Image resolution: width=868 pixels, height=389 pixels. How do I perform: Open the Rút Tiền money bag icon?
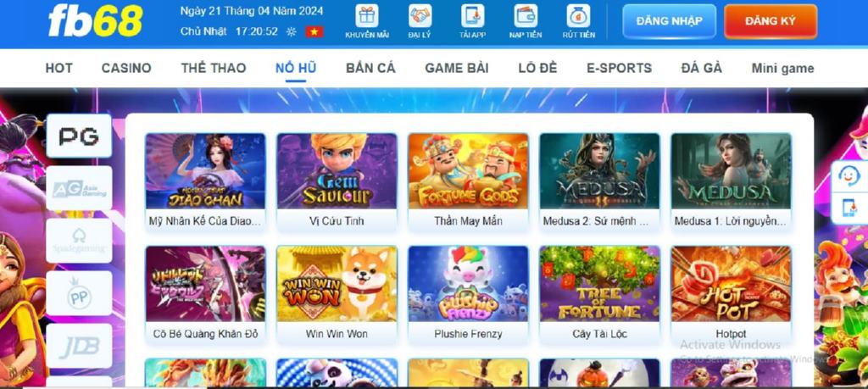[x=578, y=16]
